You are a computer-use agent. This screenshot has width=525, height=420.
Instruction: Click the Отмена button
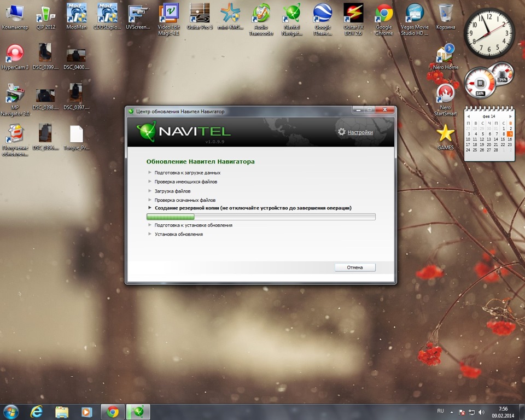(355, 267)
